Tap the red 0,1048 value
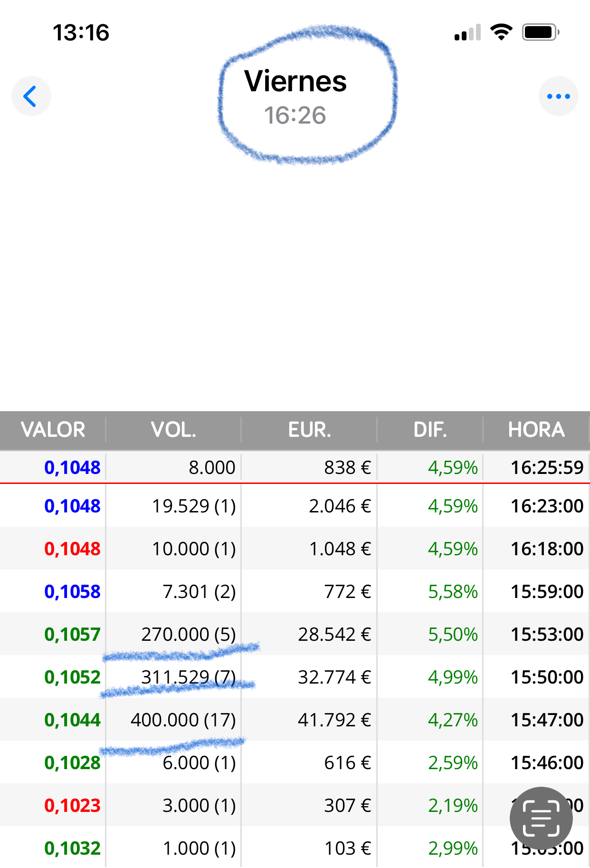590x868 pixels. coord(72,549)
